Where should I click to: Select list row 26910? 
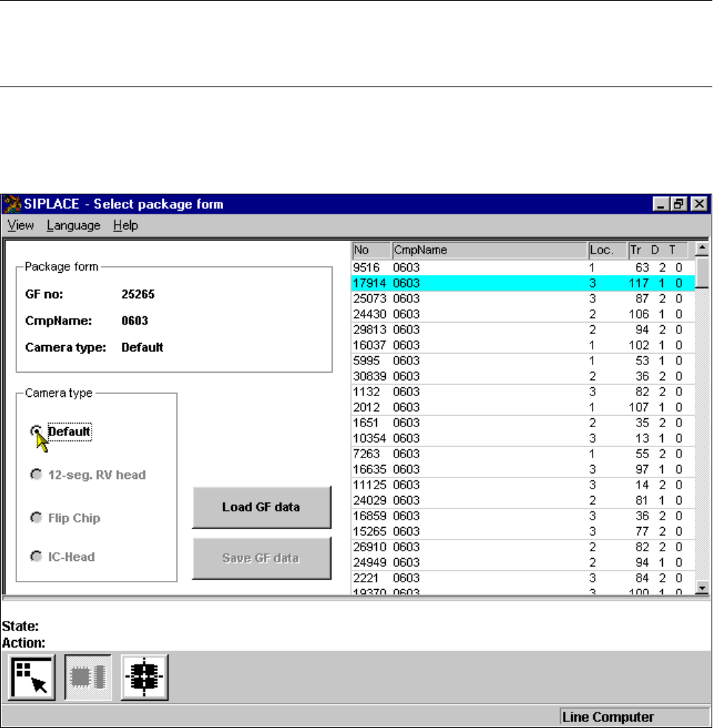pos(523,548)
